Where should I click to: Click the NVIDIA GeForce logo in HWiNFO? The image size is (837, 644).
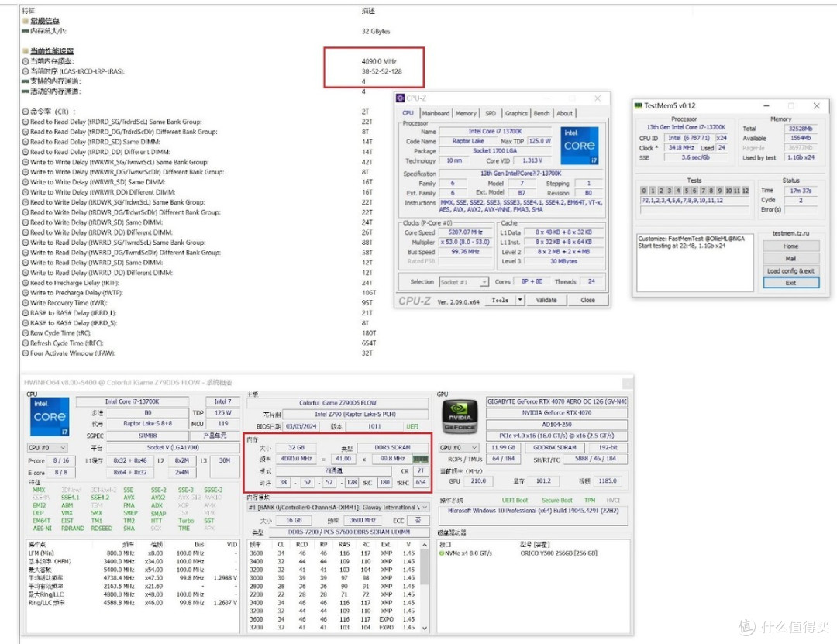460,415
